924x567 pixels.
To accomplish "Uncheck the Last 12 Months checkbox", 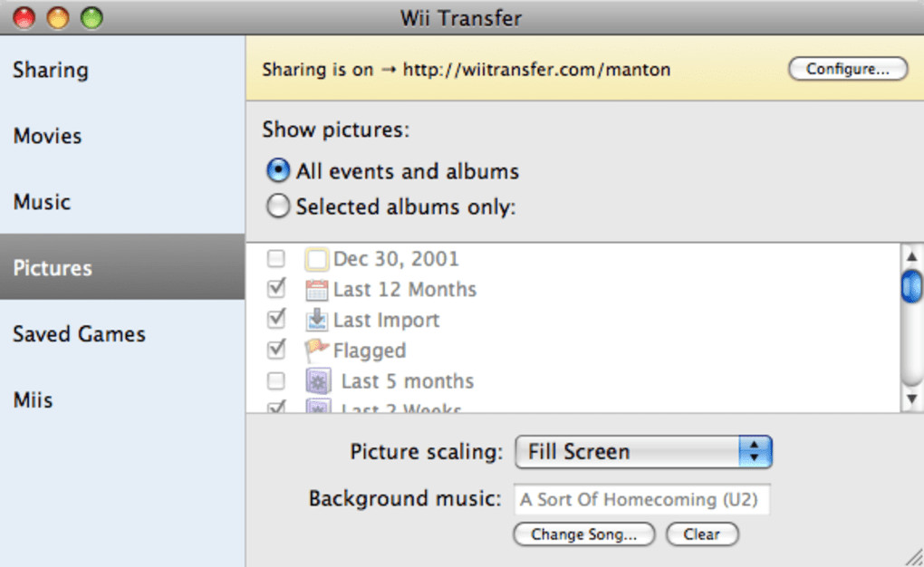I will pos(276,290).
